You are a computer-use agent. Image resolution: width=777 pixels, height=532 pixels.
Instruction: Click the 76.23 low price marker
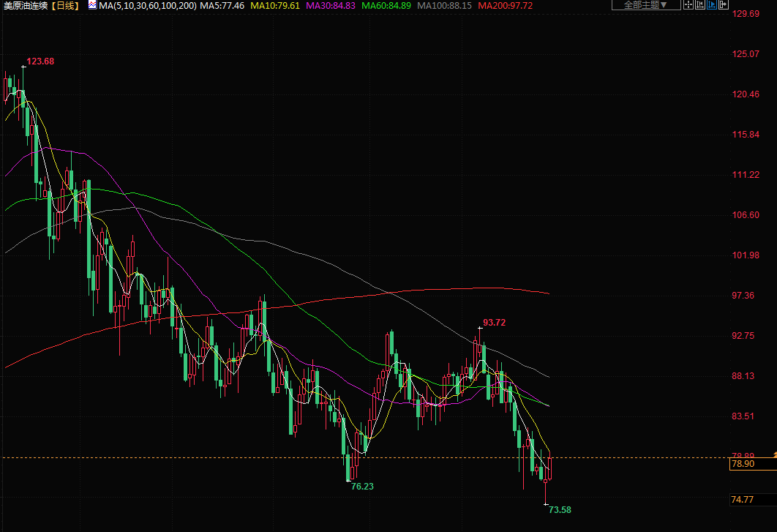coord(361,486)
